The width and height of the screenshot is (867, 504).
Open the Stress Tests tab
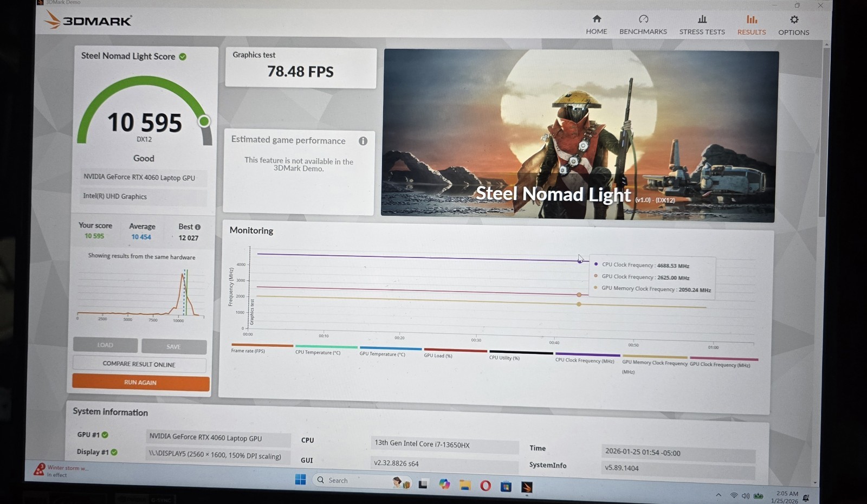(702, 25)
